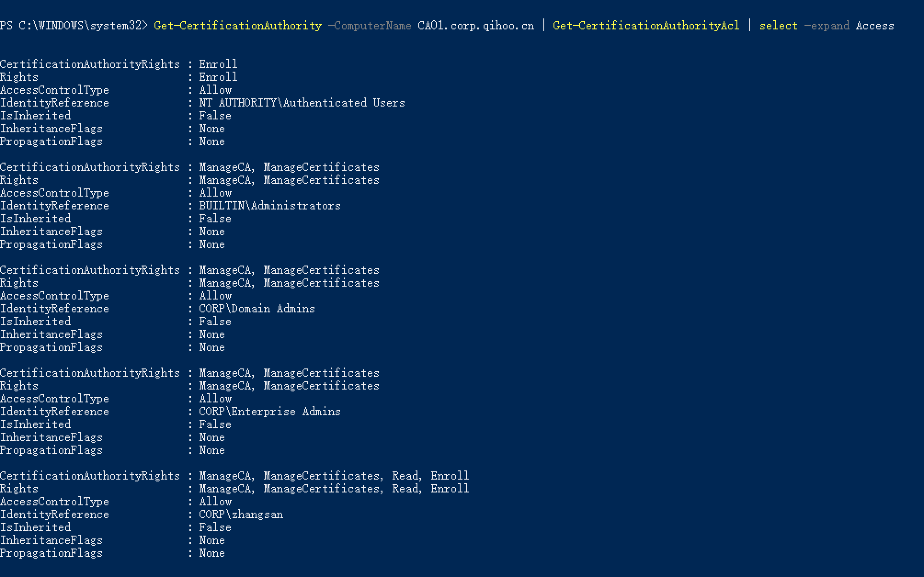Click the CORP\Enterprise Admins identity value
This screenshot has height=577, width=924.
270,412
